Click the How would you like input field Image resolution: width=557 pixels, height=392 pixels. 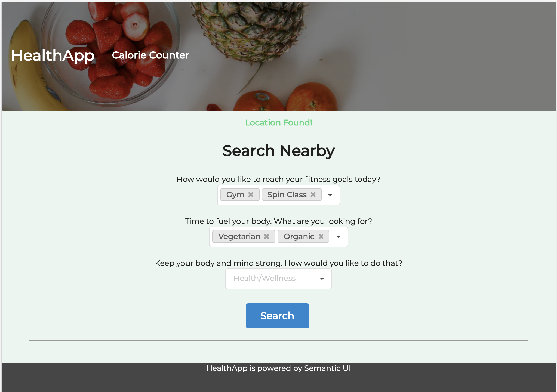coord(278,195)
